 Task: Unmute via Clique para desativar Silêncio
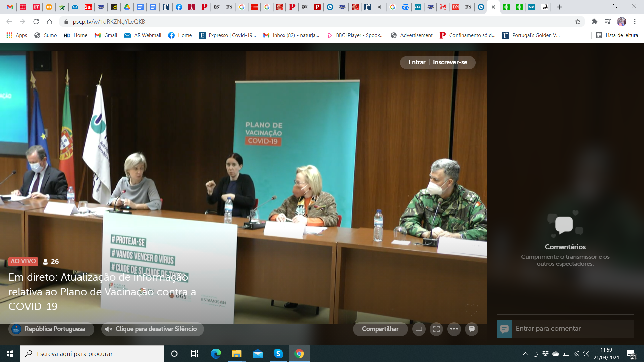152,329
